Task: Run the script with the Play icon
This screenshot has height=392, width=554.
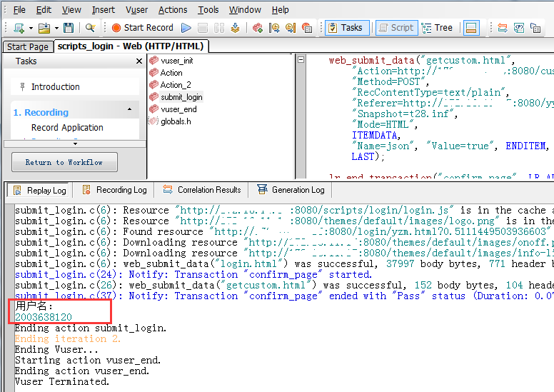Action: [x=186, y=28]
